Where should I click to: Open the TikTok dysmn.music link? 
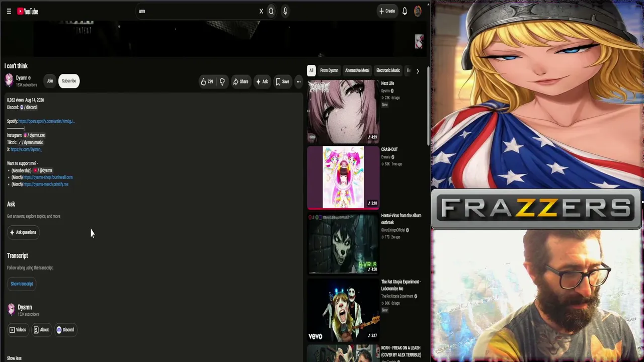[31, 142]
